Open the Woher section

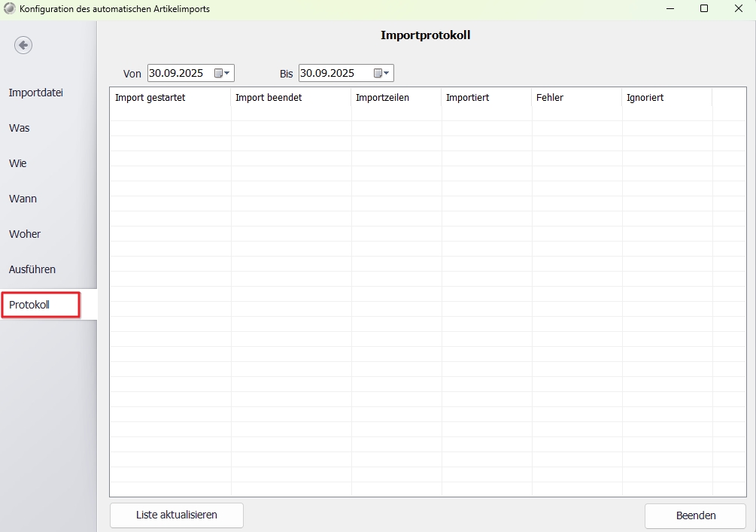[x=25, y=234]
